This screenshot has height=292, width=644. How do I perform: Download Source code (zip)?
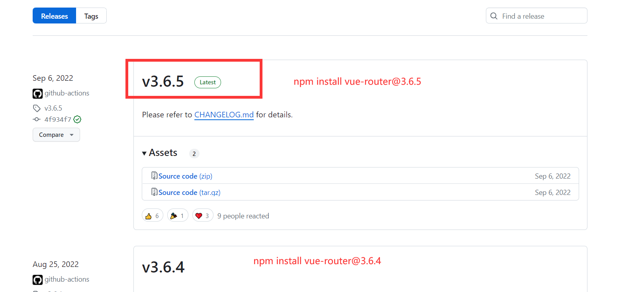(x=185, y=176)
